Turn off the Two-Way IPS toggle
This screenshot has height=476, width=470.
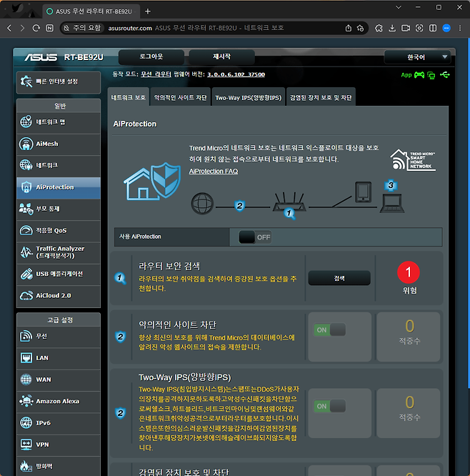tap(329, 406)
